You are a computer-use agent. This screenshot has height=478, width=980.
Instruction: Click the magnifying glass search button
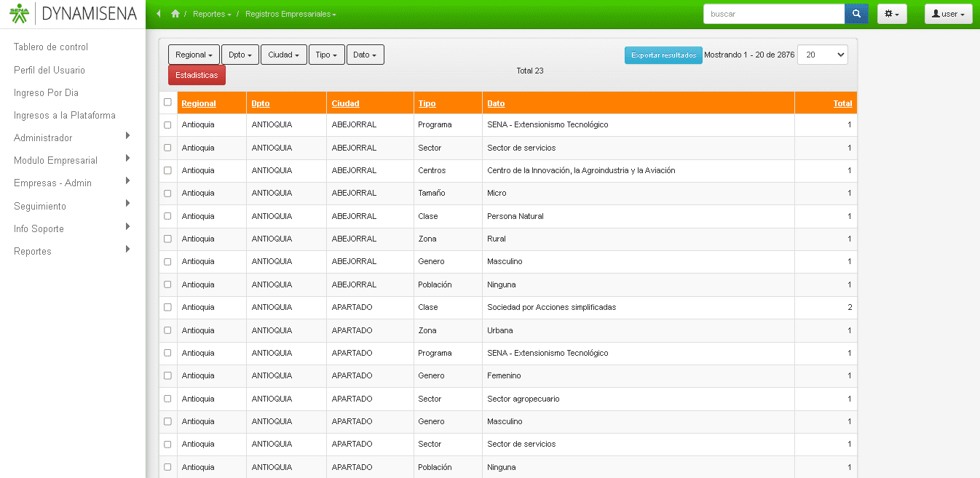coord(856,14)
